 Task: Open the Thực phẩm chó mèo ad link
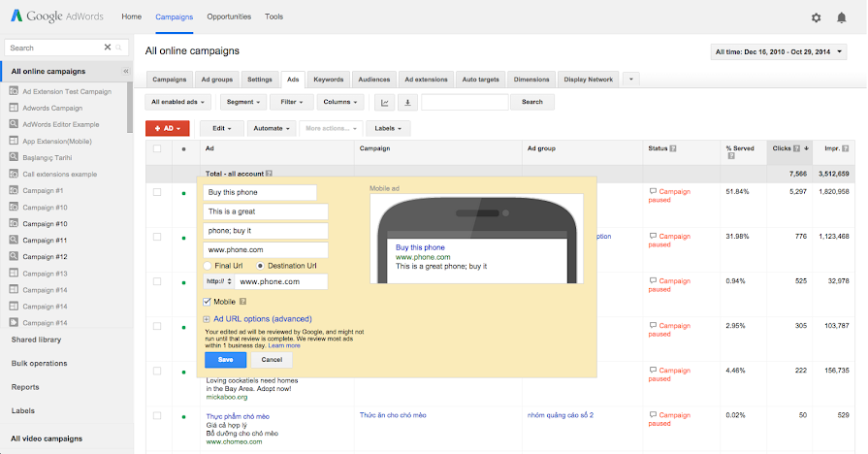tap(238, 416)
